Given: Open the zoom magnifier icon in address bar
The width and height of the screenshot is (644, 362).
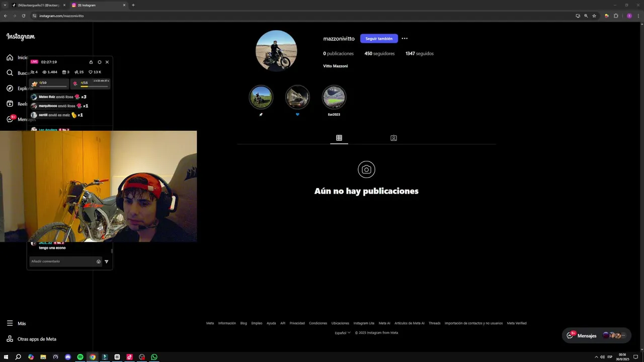Looking at the screenshot, I should point(586,16).
